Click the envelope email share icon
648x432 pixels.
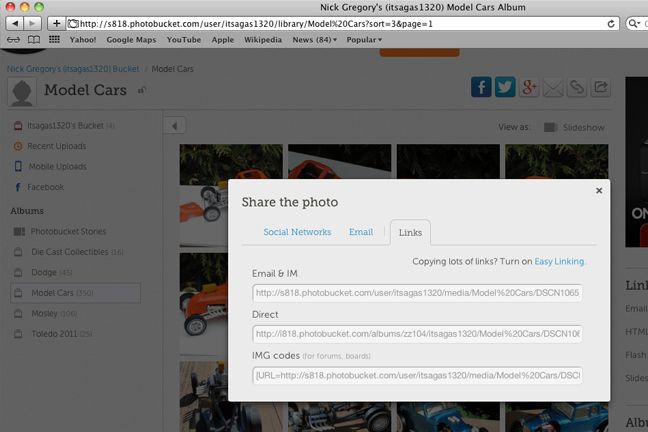[554, 88]
